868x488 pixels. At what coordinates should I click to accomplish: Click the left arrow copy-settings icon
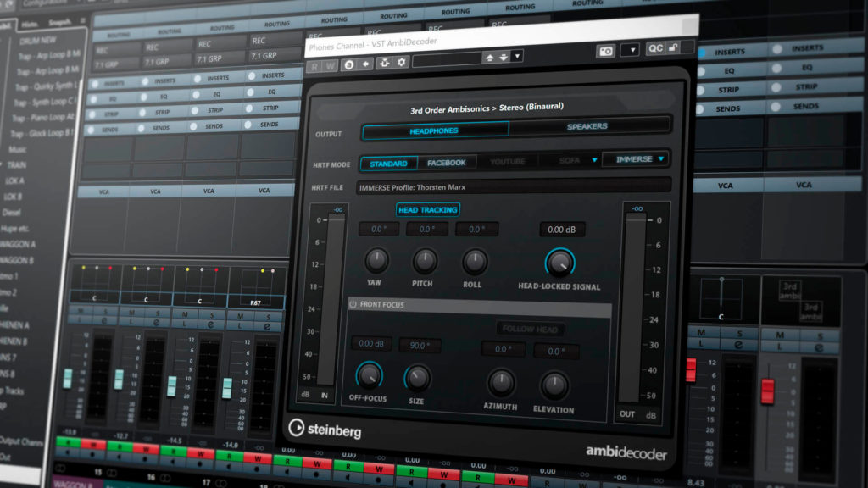(x=366, y=64)
